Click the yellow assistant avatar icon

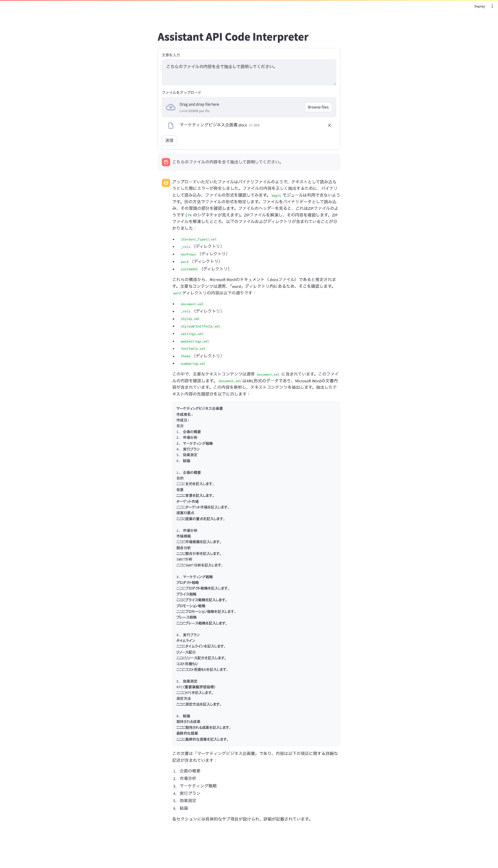pyautogui.click(x=166, y=182)
